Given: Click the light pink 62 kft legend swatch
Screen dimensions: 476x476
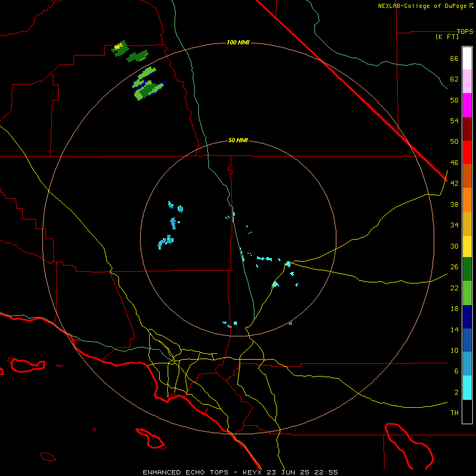Looking at the screenshot, I should 467,81.
